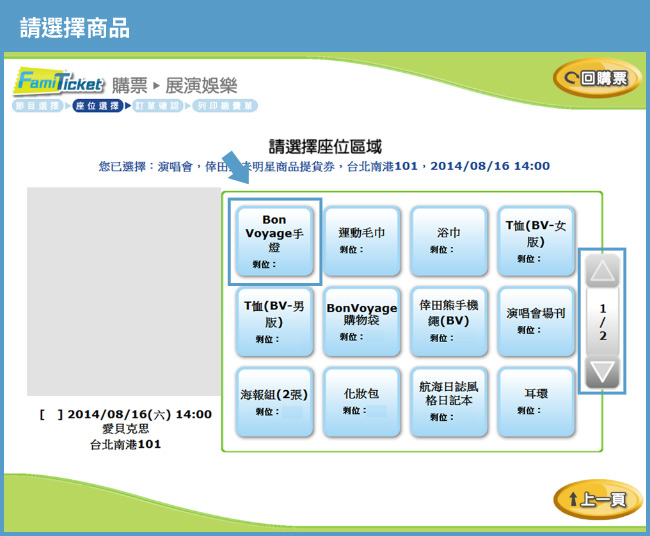Go to previous page with up arrow
Screen dimensions: 650x536
click(x=602, y=272)
